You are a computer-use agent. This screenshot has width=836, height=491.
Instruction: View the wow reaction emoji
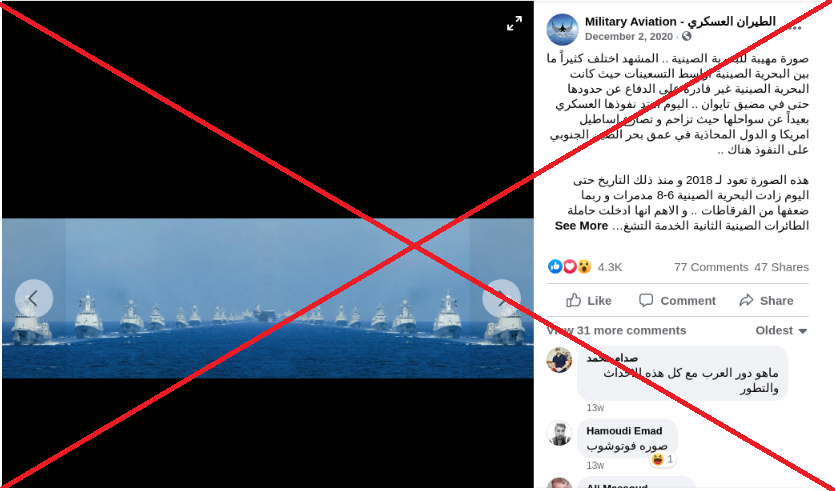[584, 267]
